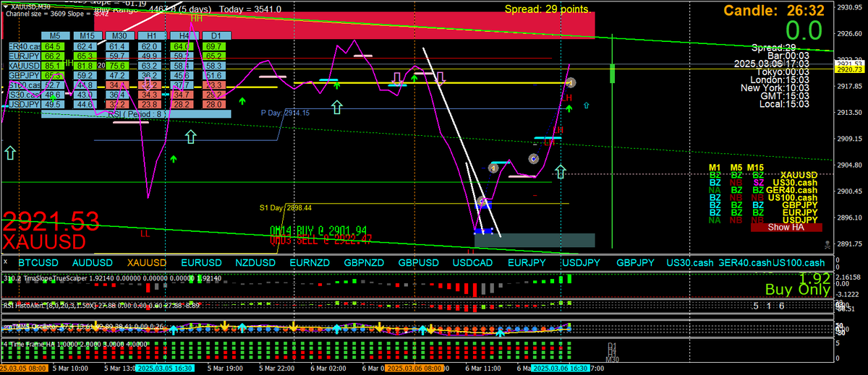Click USDJPY D1 RSI cell 28.0
Image resolution: width=868 pixels, height=375 pixels.
[214, 104]
